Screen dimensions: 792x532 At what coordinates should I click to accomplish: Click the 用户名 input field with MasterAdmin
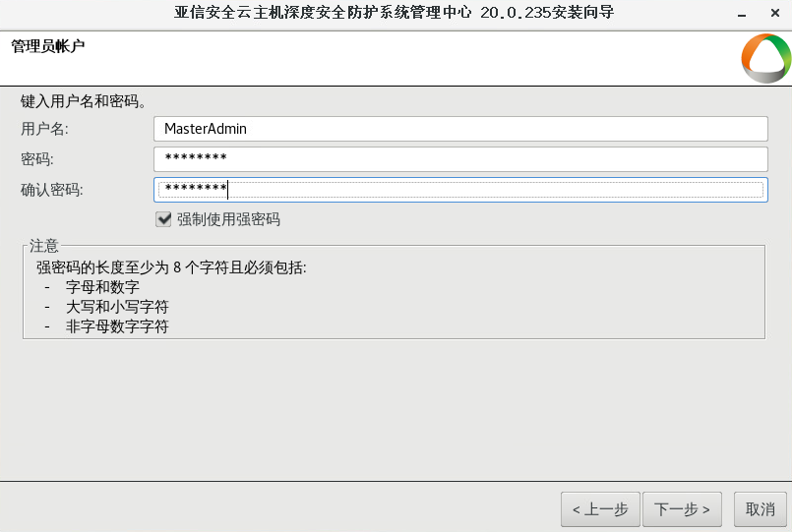coord(460,129)
